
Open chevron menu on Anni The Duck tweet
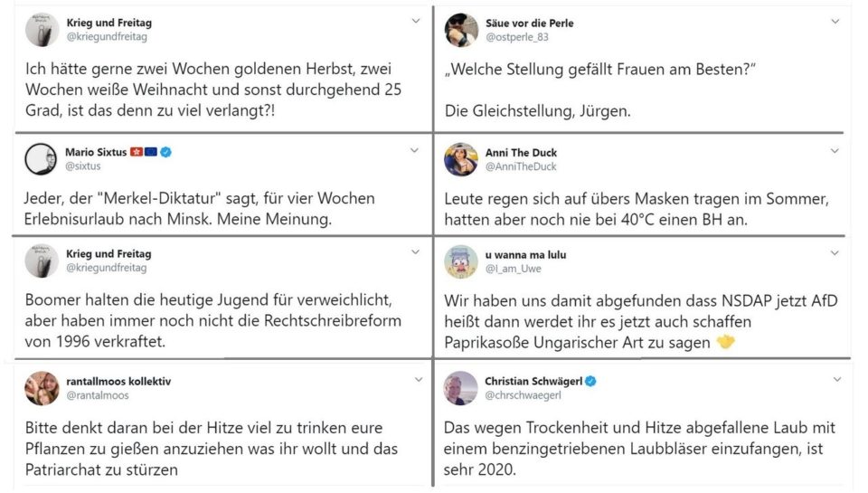[x=835, y=151]
